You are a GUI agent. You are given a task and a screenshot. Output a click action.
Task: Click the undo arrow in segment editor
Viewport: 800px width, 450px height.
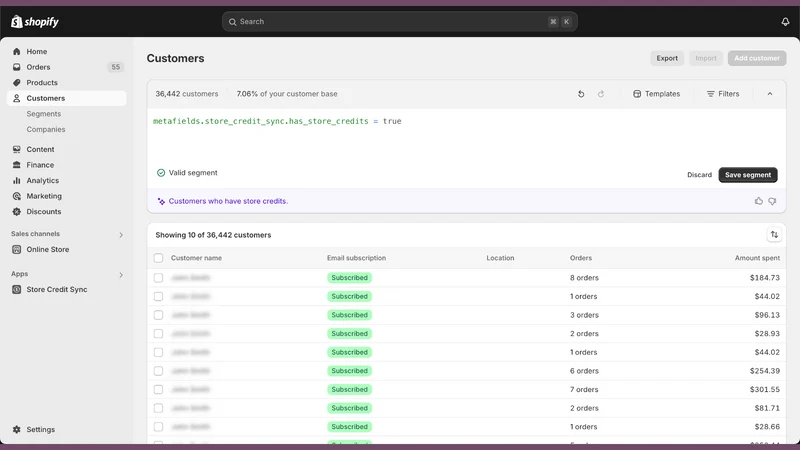(581, 94)
